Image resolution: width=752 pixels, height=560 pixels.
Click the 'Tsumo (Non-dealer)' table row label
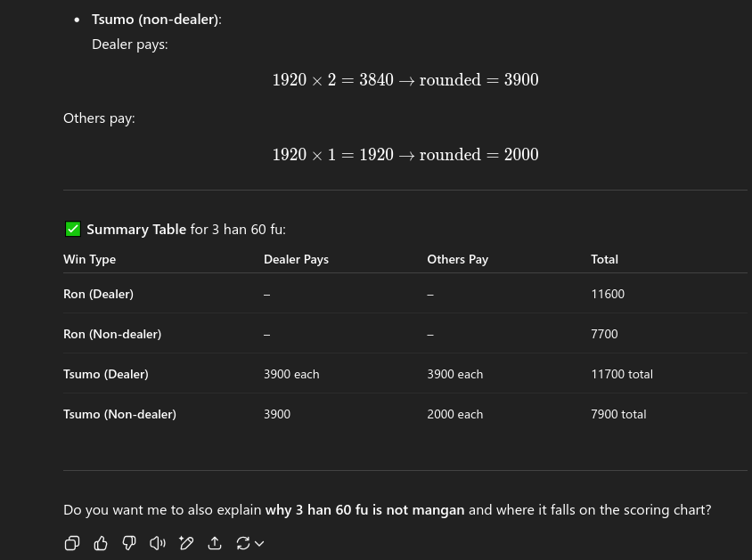click(120, 414)
